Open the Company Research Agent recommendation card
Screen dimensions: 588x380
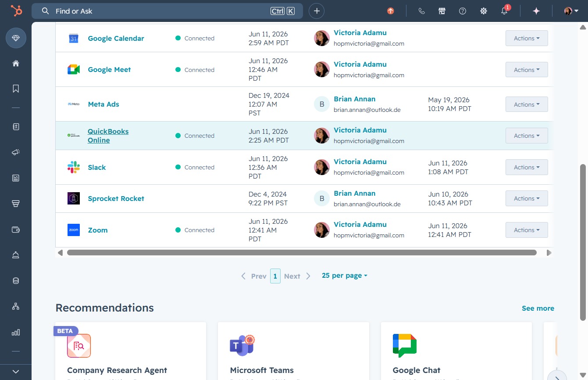click(131, 351)
